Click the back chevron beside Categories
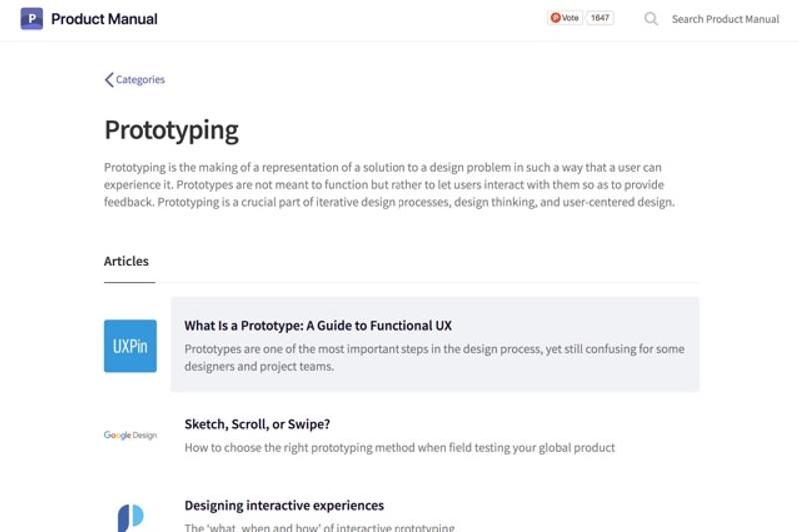799x532 pixels. pos(109,80)
